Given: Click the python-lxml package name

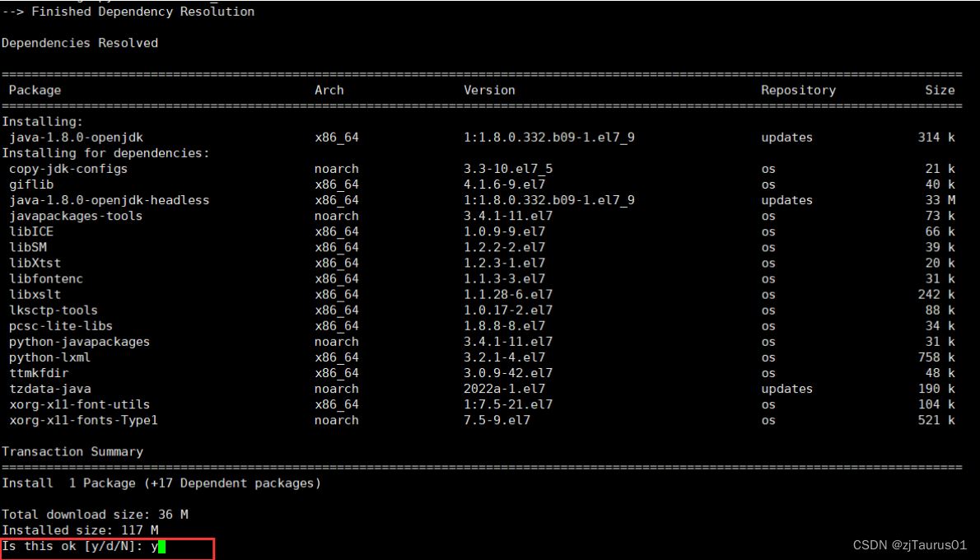Looking at the screenshot, I should 50,357.
